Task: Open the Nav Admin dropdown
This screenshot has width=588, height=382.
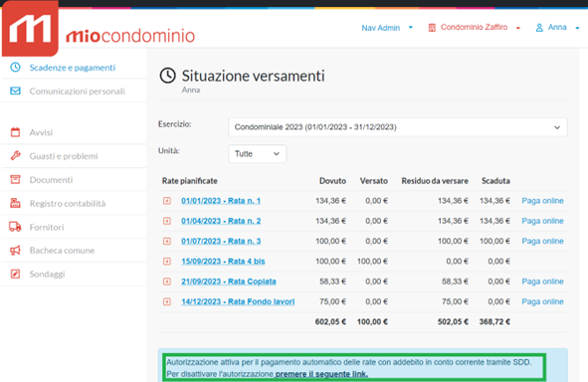Action: (x=387, y=28)
